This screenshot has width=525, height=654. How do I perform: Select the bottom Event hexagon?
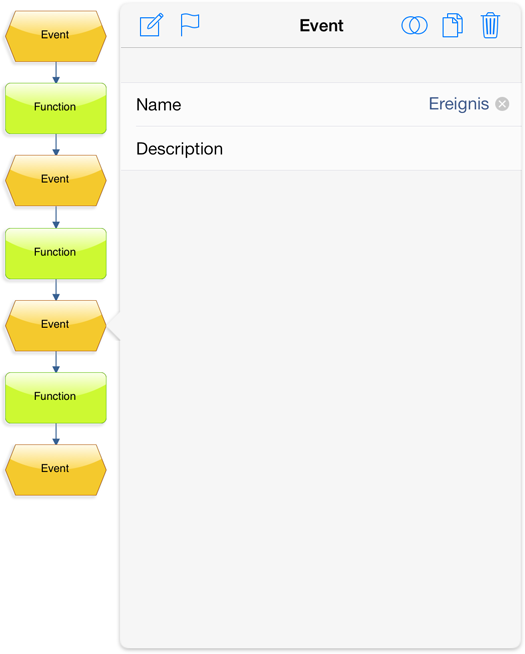click(x=55, y=470)
